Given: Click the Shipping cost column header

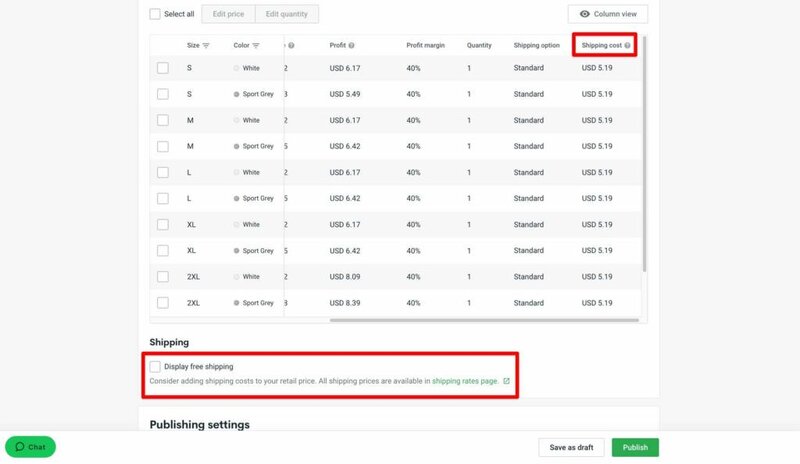Looking at the screenshot, I should click(x=602, y=45).
